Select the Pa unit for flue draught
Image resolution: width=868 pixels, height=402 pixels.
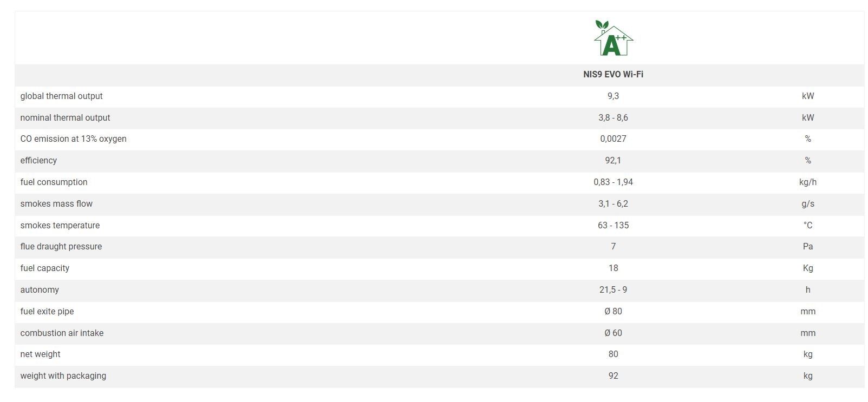(x=807, y=247)
